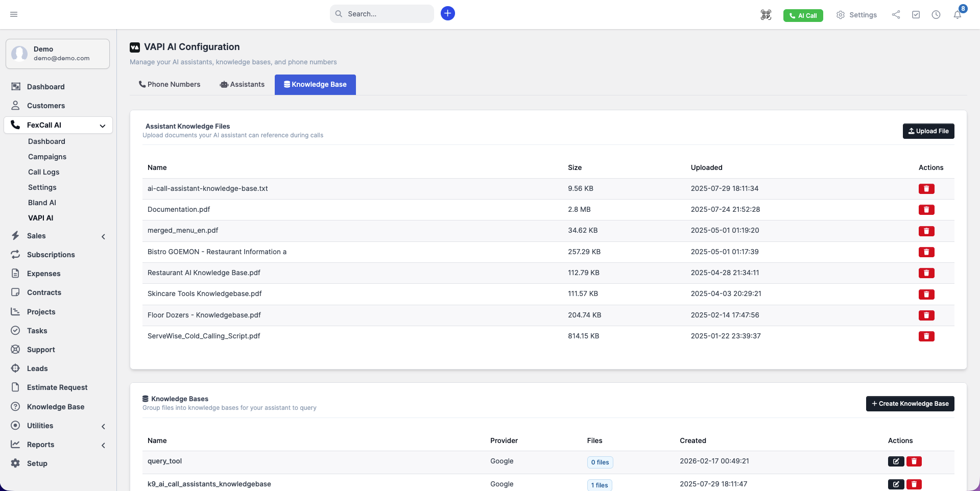Screen dimensions: 980x491
Task: Open the history clock icon in header
Action: point(936,15)
